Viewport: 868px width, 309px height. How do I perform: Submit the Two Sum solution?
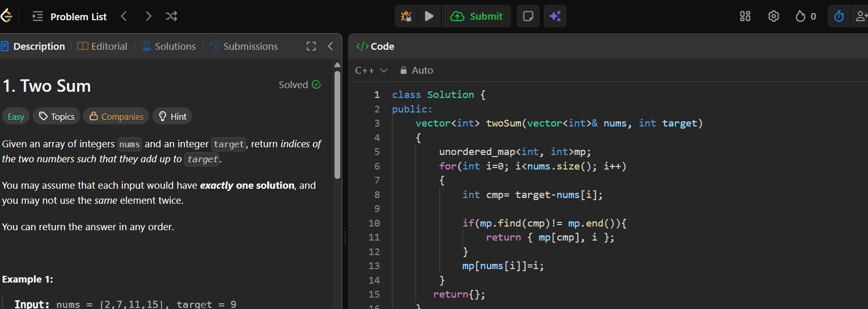476,16
